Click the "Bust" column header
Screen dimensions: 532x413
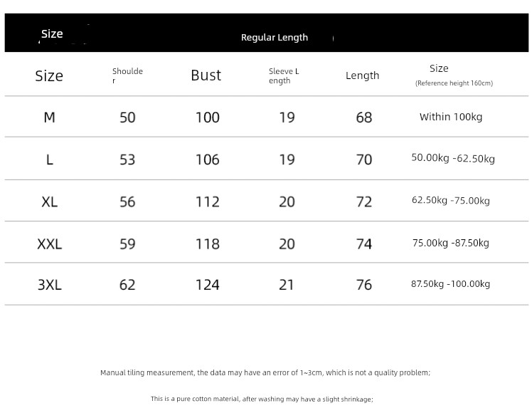pos(206,75)
